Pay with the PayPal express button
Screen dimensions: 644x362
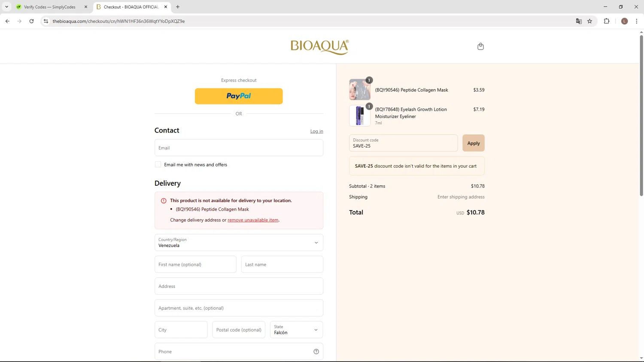(239, 96)
